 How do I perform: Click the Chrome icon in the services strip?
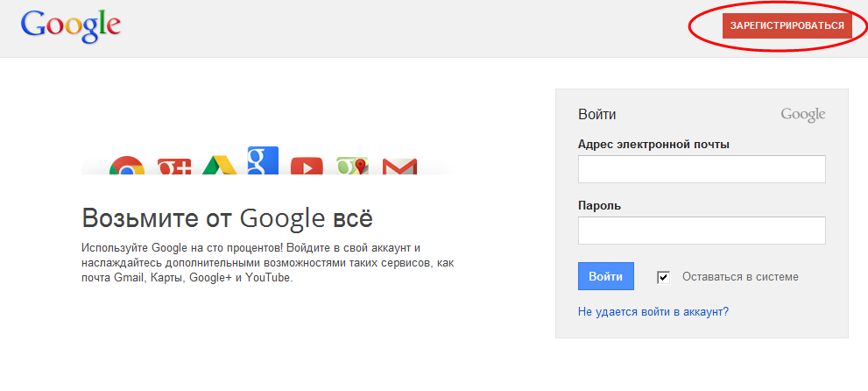click(x=127, y=166)
